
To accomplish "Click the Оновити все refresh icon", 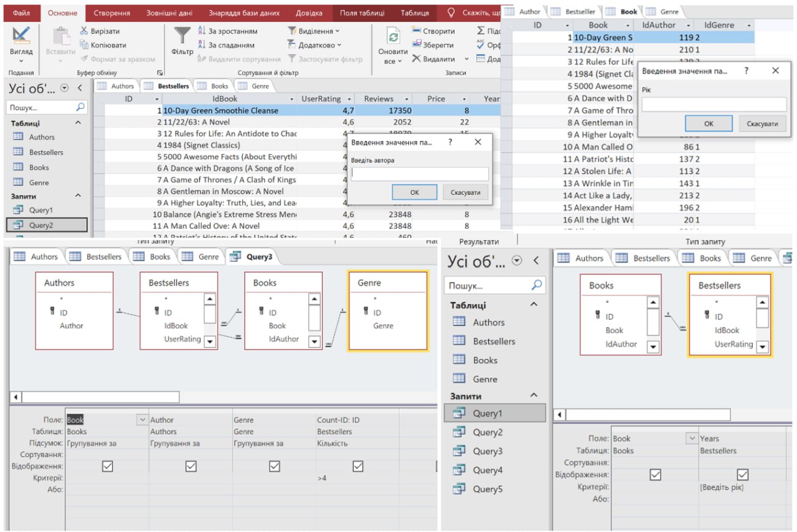I will click(393, 37).
